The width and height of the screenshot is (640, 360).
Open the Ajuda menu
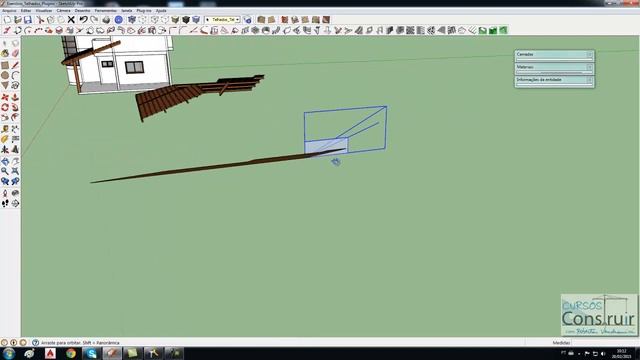(x=161, y=11)
